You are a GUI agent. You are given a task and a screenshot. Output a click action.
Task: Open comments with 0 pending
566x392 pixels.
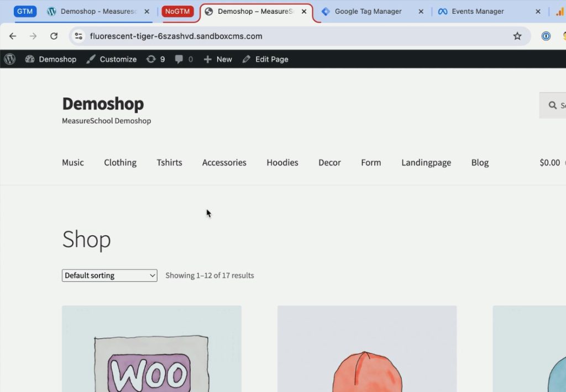[184, 59]
